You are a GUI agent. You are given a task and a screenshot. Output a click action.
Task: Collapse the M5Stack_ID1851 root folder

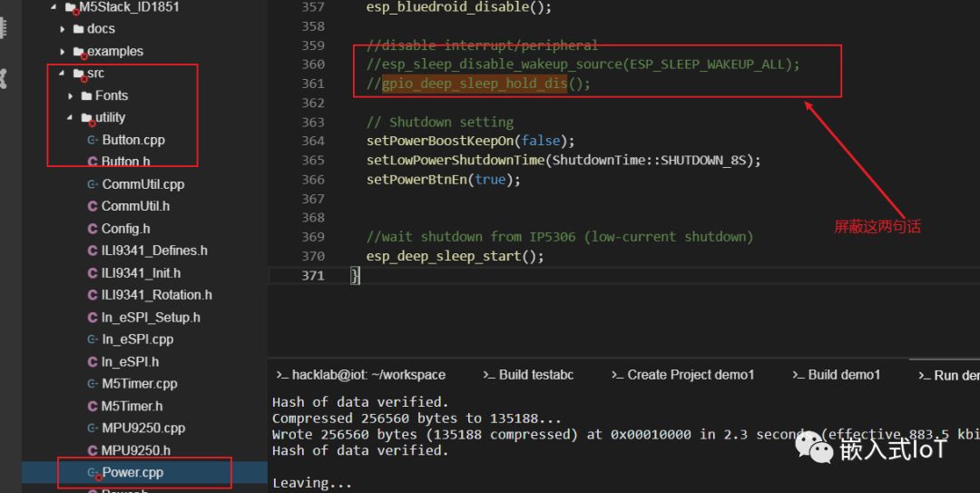pos(54,7)
